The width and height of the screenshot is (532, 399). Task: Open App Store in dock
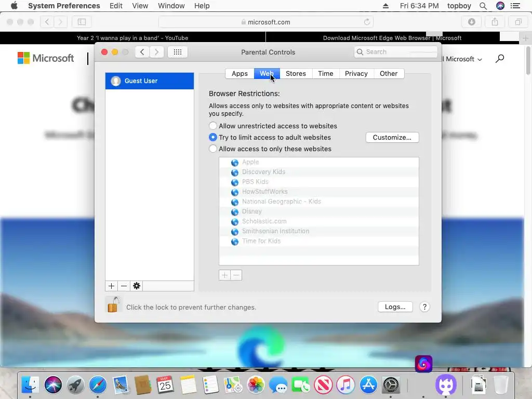click(368, 385)
